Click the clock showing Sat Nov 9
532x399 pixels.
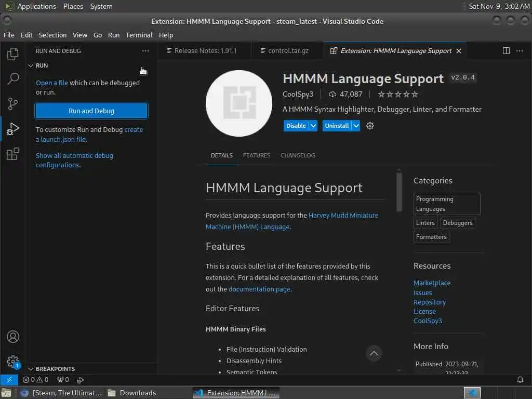(499, 6)
